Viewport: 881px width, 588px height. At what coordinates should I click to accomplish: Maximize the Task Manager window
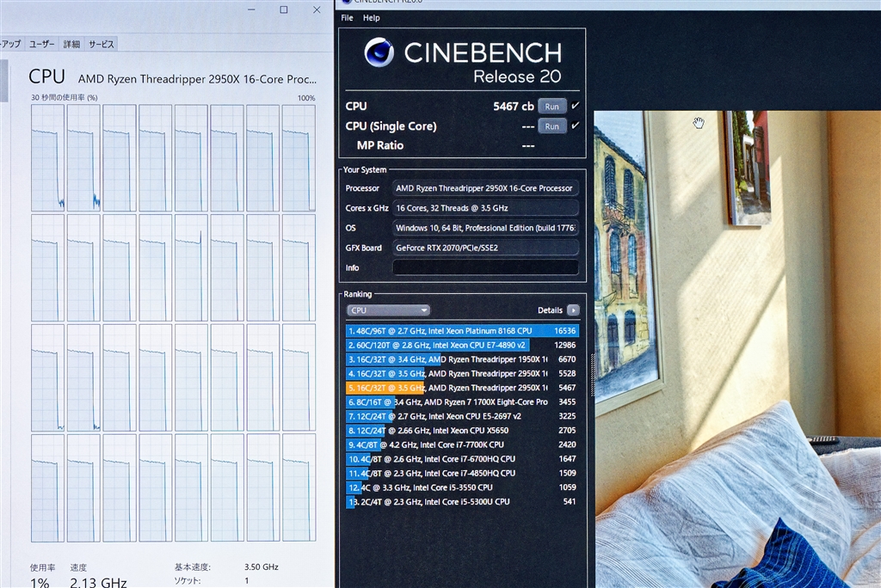284,9
